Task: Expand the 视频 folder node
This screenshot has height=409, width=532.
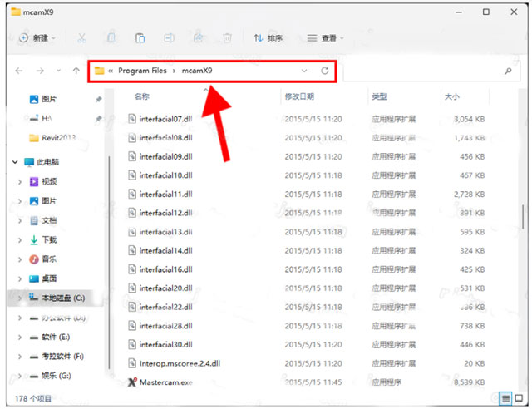Action: [x=20, y=181]
